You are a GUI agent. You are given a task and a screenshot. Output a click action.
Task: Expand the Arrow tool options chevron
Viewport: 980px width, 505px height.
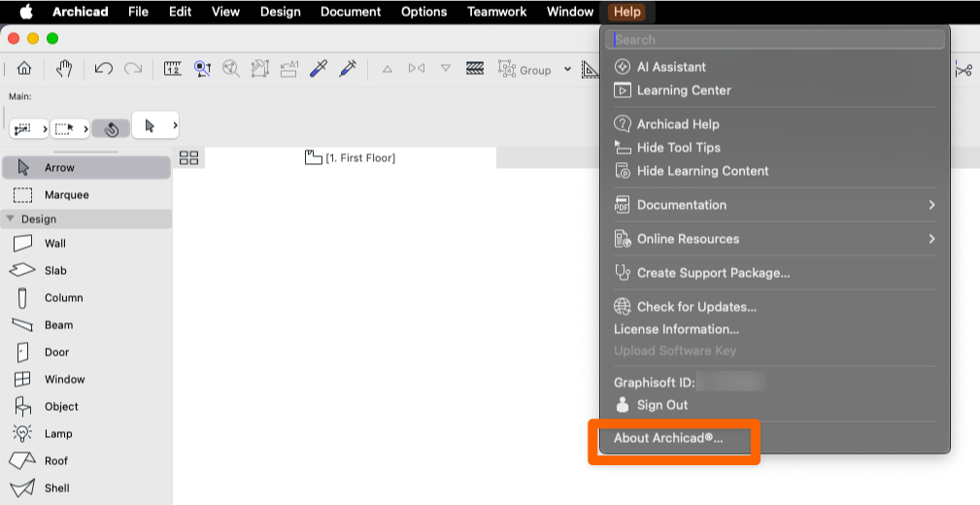[175, 125]
